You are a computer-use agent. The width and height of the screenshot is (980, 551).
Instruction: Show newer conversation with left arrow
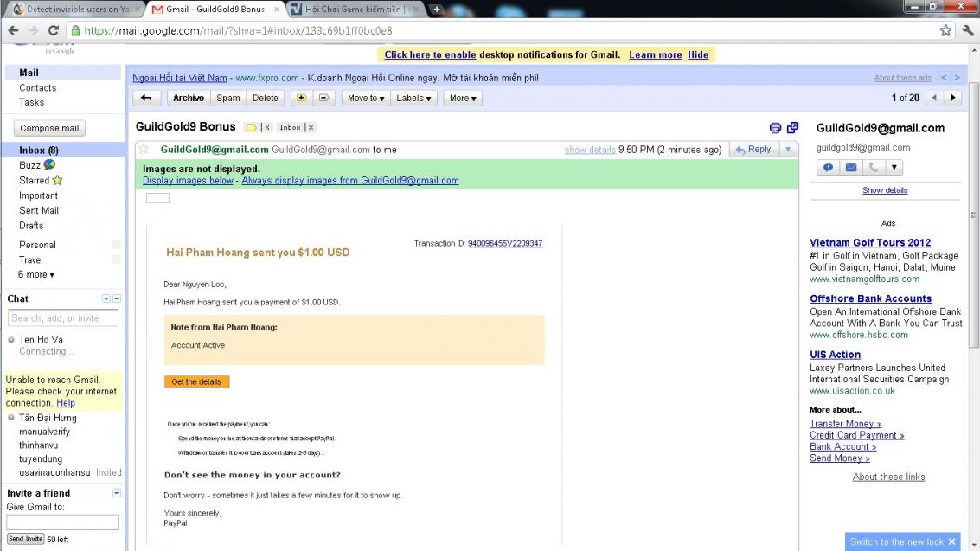click(x=934, y=98)
